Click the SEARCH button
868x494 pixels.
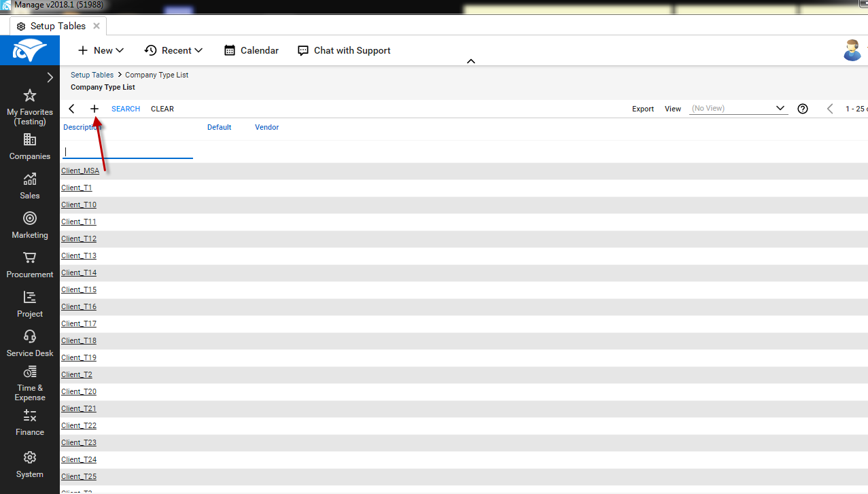click(x=126, y=109)
